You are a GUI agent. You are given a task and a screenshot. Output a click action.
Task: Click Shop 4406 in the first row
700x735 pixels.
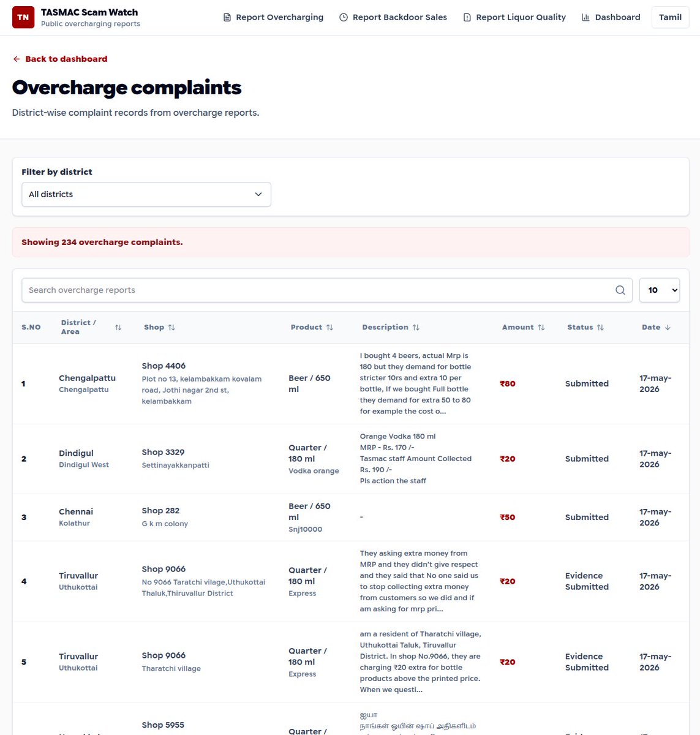click(164, 366)
